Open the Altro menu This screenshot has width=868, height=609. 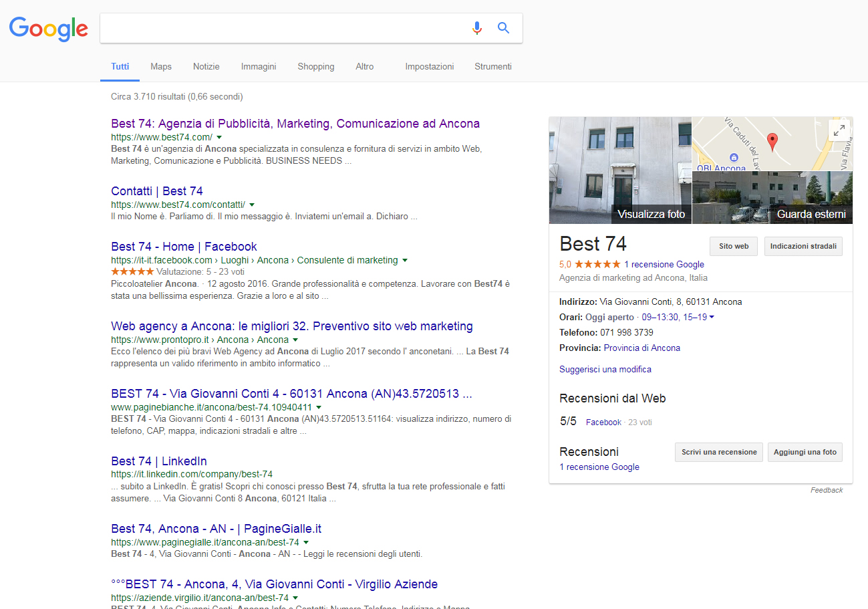[365, 66]
